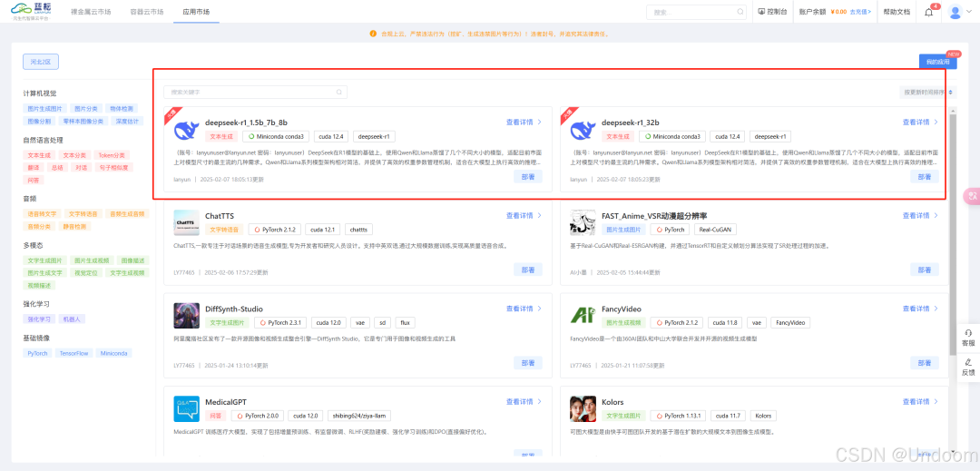Click the FAST_Anime_VSR app thumbnail

pos(583,221)
